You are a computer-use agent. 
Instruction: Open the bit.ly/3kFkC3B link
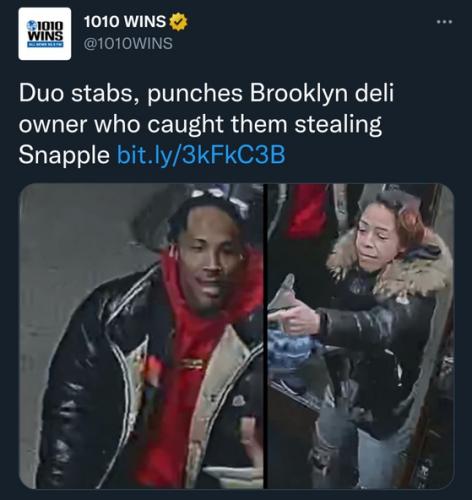pyautogui.click(x=201, y=155)
